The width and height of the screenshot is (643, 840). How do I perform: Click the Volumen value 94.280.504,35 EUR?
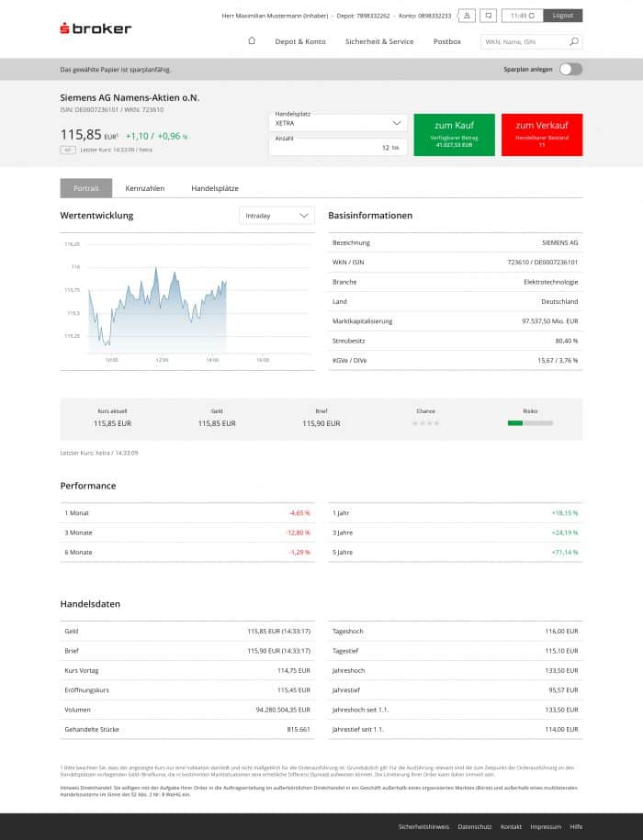point(283,710)
